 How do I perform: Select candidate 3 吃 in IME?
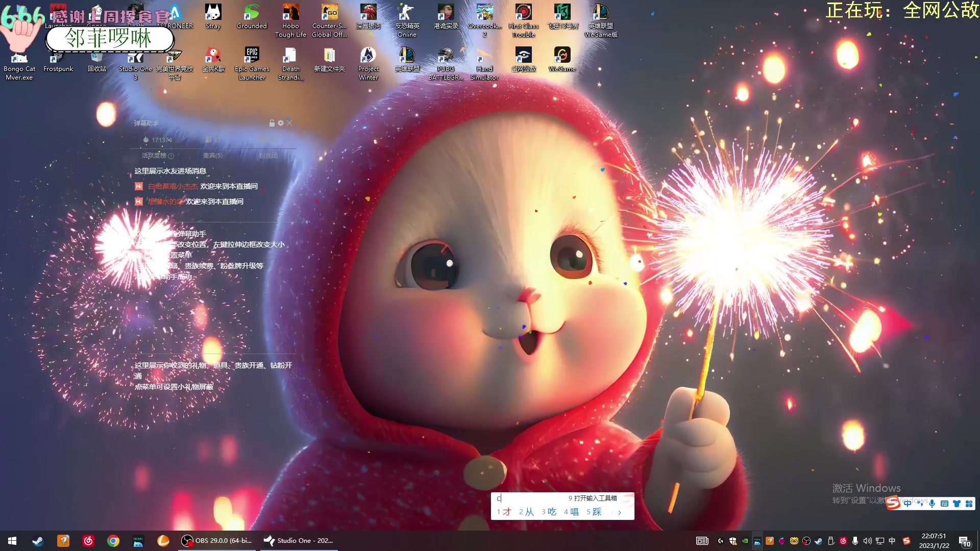click(549, 512)
